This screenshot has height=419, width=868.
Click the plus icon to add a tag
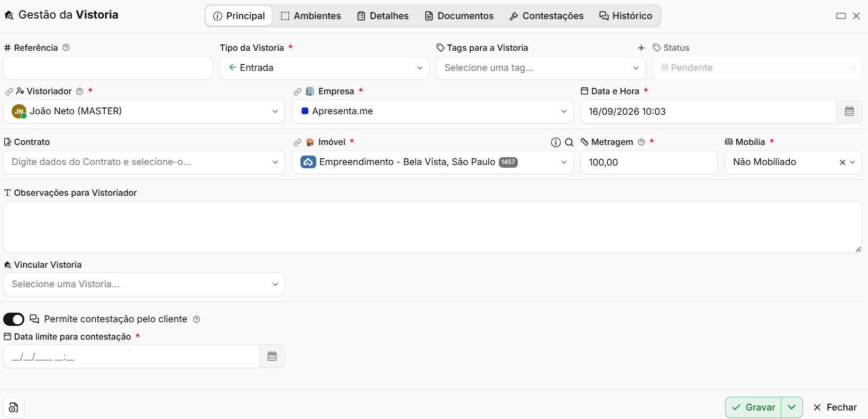[641, 48]
